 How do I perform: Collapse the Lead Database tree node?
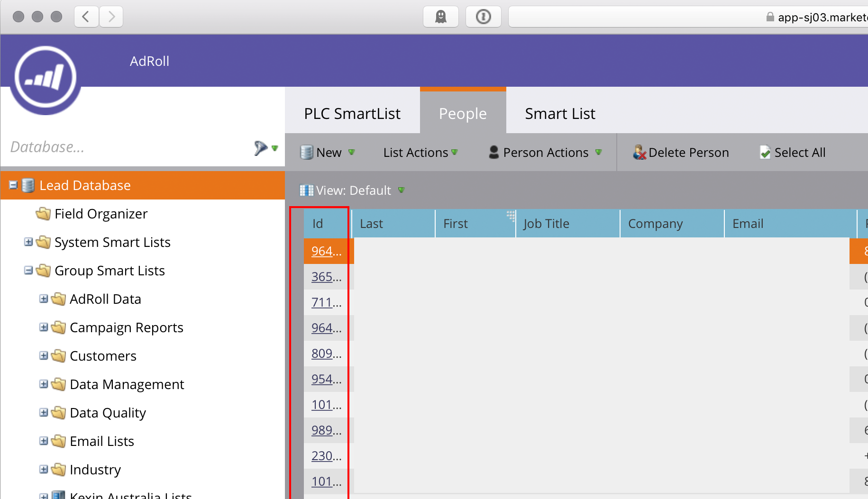pyautogui.click(x=13, y=185)
